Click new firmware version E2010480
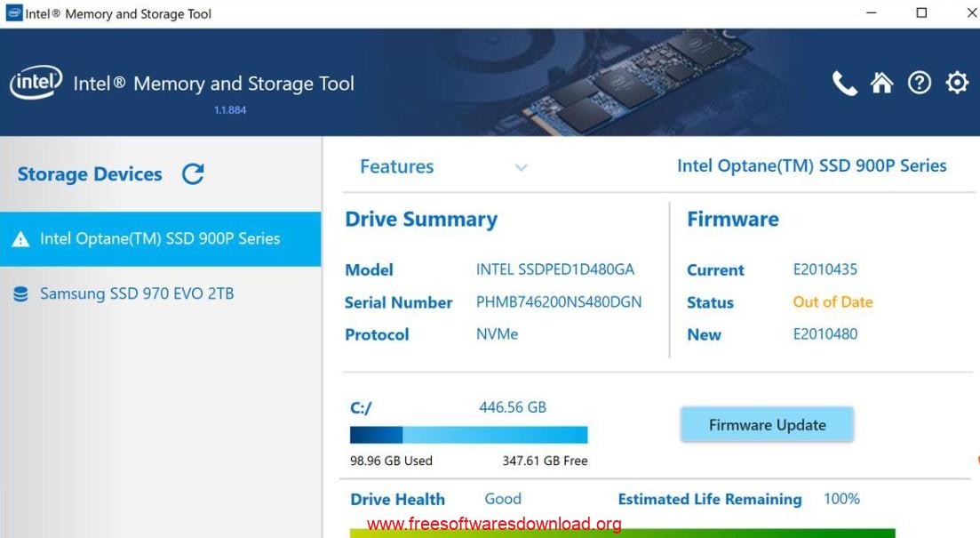The image size is (980, 538). click(x=825, y=334)
